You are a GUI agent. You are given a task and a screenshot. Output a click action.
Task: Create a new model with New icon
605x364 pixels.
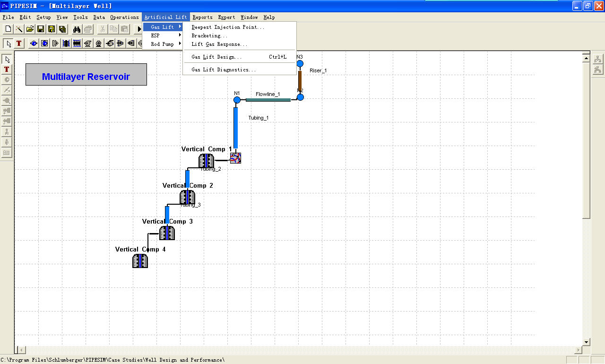click(x=8, y=29)
